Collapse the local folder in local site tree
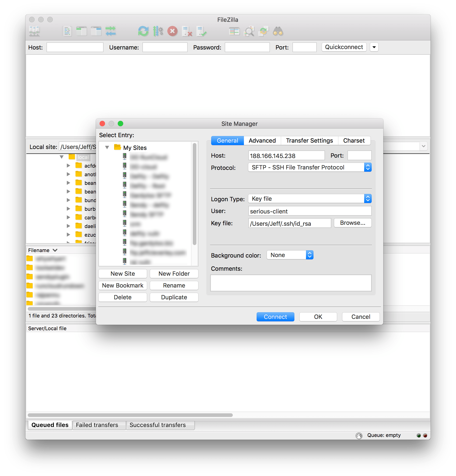Screen dimensions: 456x476 click(x=62, y=157)
